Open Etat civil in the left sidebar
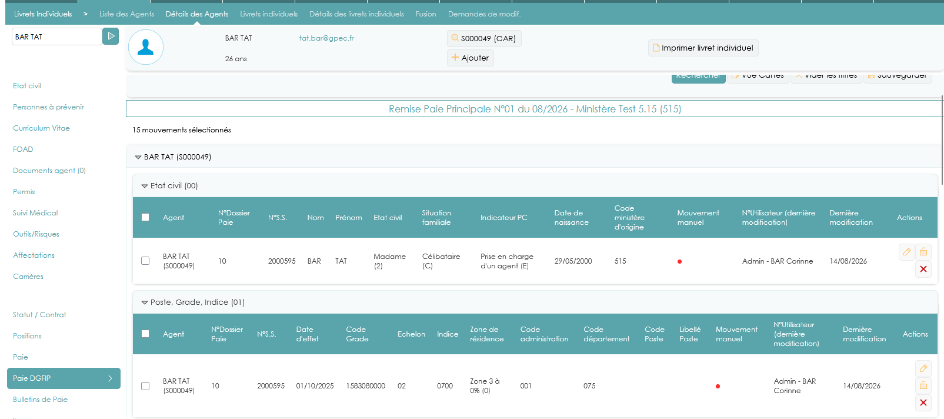This screenshot has width=944, height=419. click(27, 86)
